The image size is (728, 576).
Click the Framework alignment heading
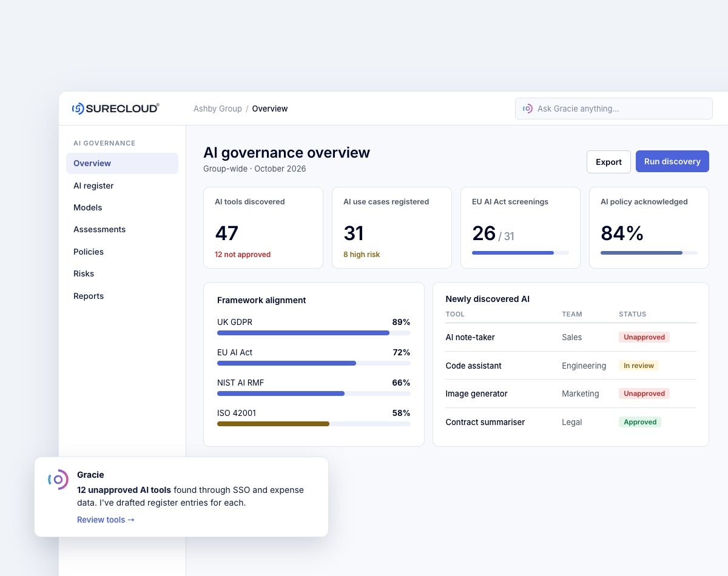(x=261, y=300)
